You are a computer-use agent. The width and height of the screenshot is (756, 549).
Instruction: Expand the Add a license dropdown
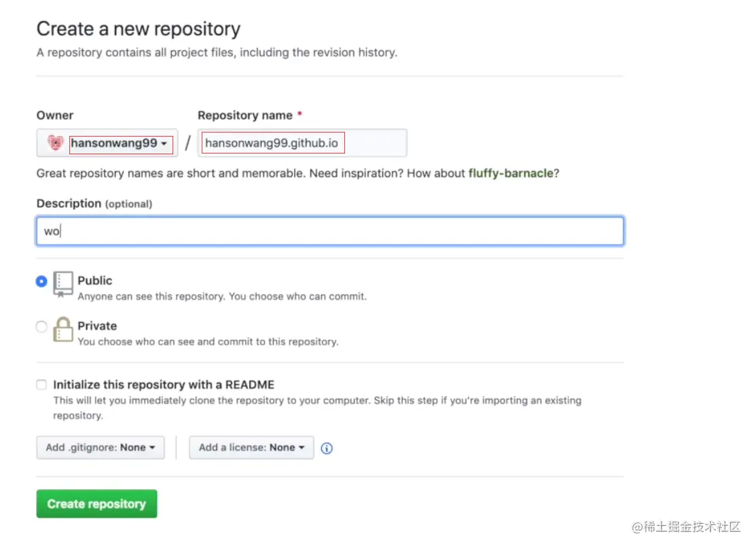coord(251,448)
